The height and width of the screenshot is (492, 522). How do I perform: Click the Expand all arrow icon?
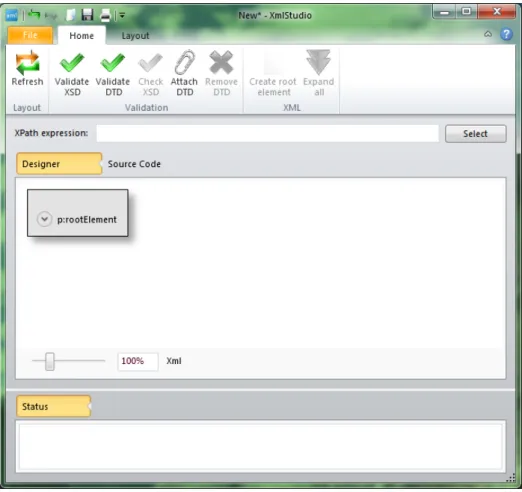318,62
